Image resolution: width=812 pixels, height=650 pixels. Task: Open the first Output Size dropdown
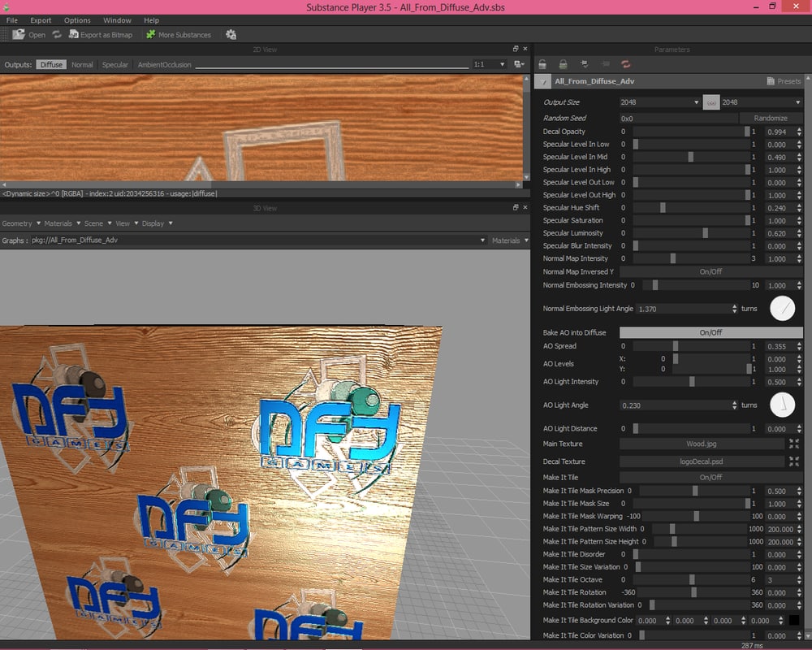pos(658,102)
